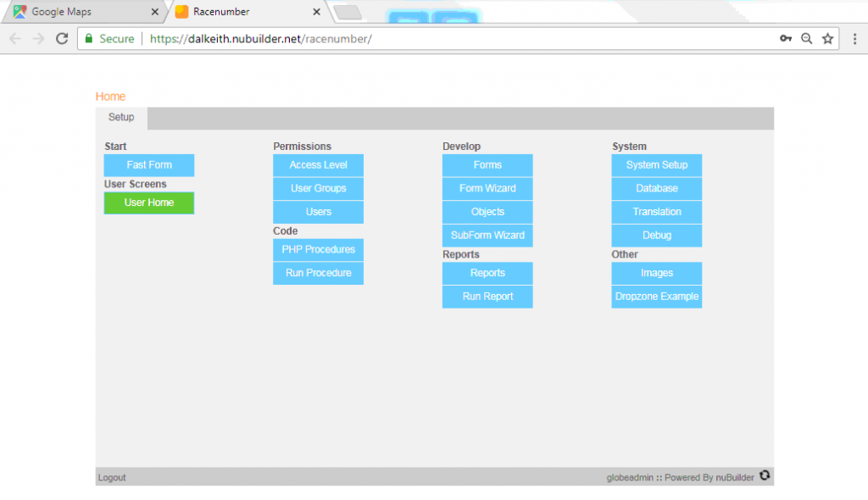Open the Dropzone Example button
Image resolution: width=868 pixels, height=500 pixels.
[x=657, y=297]
